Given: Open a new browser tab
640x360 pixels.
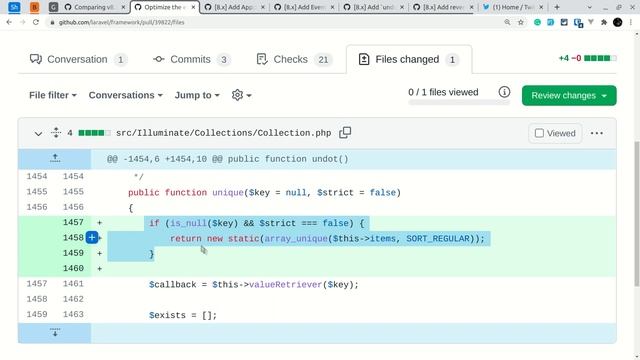Looking at the screenshot, I should (557, 7).
